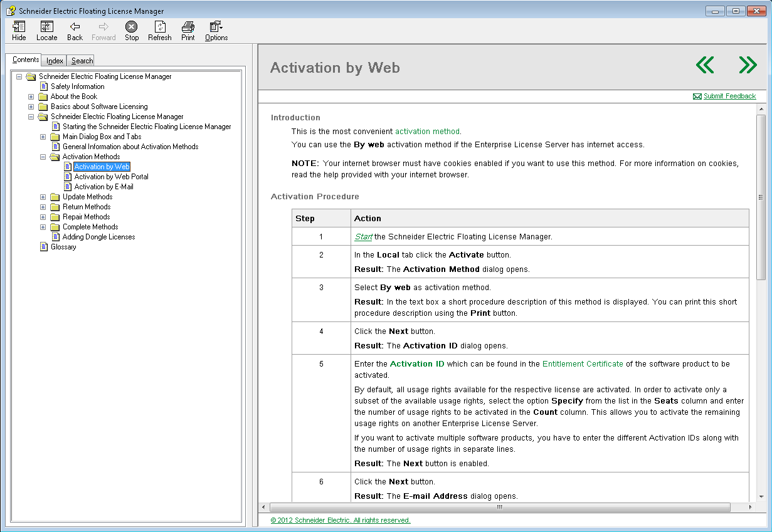Image resolution: width=772 pixels, height=532 pixels.
Task: Expand the About the Book node
Action: tap(31, 96)
